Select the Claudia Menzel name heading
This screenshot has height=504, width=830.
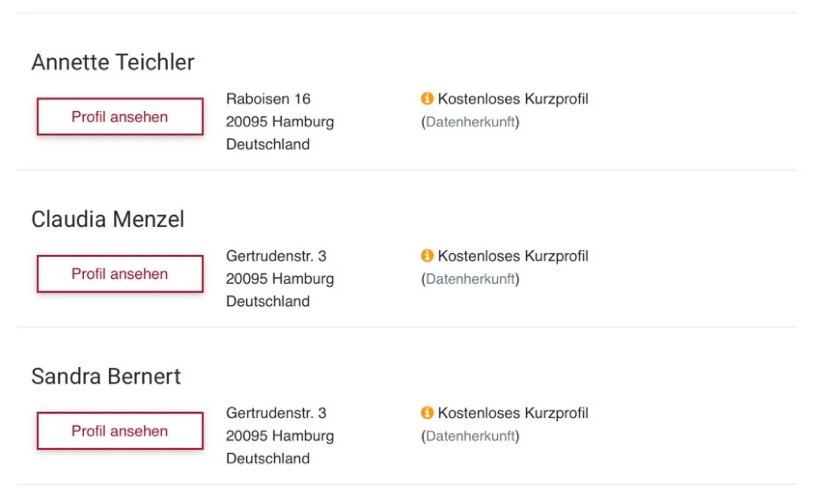tap(108, 219)
